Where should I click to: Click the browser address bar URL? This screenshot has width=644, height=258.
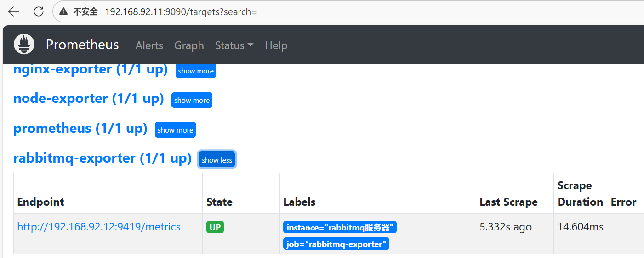pos(181,12)
